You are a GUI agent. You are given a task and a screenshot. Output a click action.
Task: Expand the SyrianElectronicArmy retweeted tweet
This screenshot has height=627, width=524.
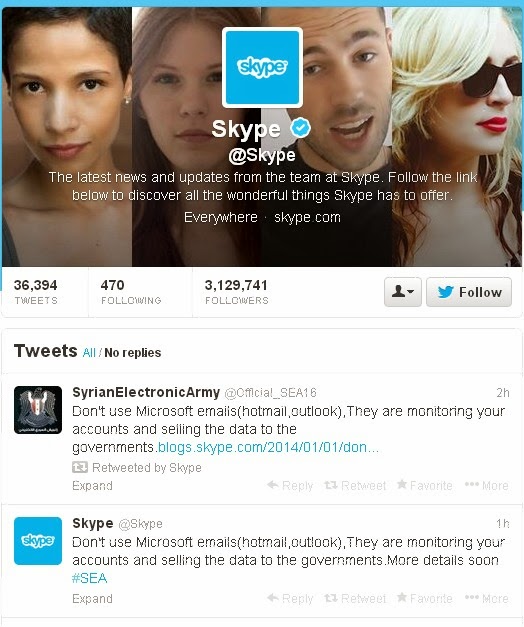tap(92, 485)
